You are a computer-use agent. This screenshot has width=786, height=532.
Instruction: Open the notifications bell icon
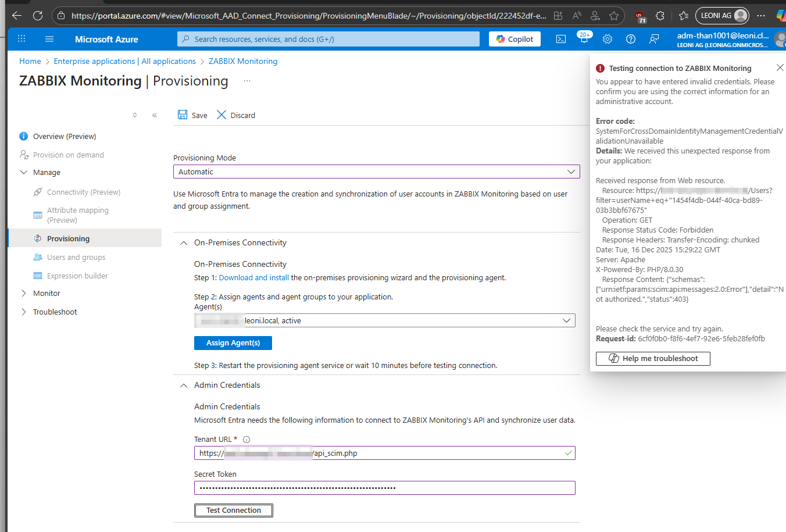point(584,39)
